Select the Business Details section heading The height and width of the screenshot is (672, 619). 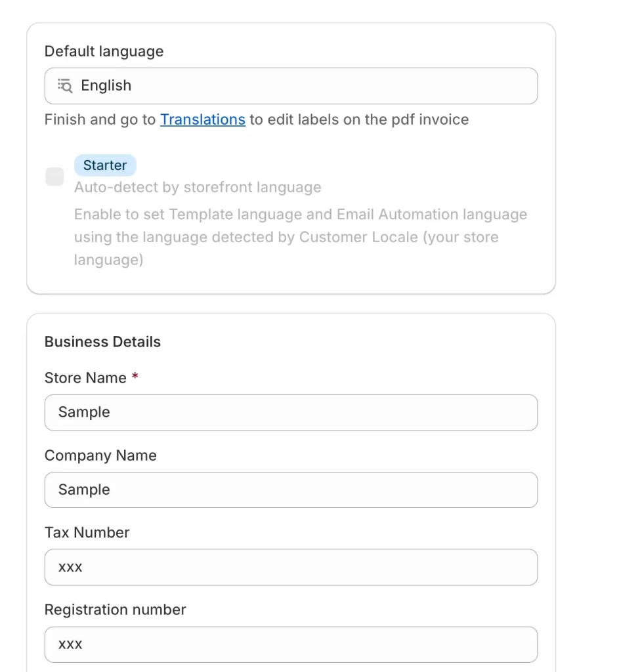coord(102,341)
